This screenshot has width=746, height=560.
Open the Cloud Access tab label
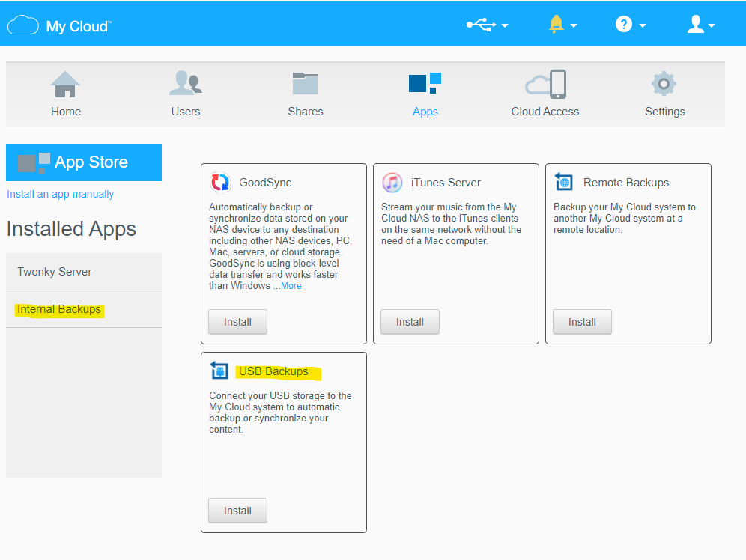(545, 112)
